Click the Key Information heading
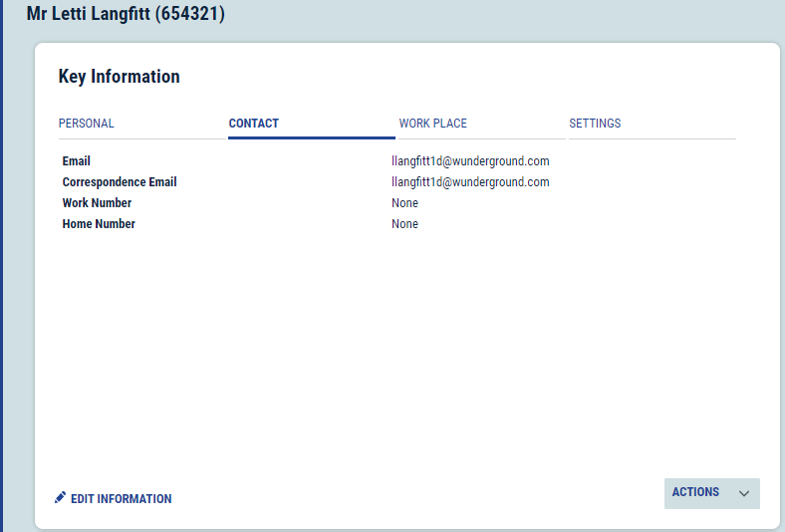This screenshot has width=785, height=532. point(120,77)
